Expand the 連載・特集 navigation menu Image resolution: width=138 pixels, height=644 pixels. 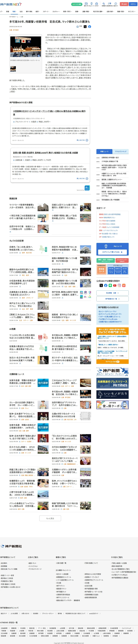click(86, 11)
